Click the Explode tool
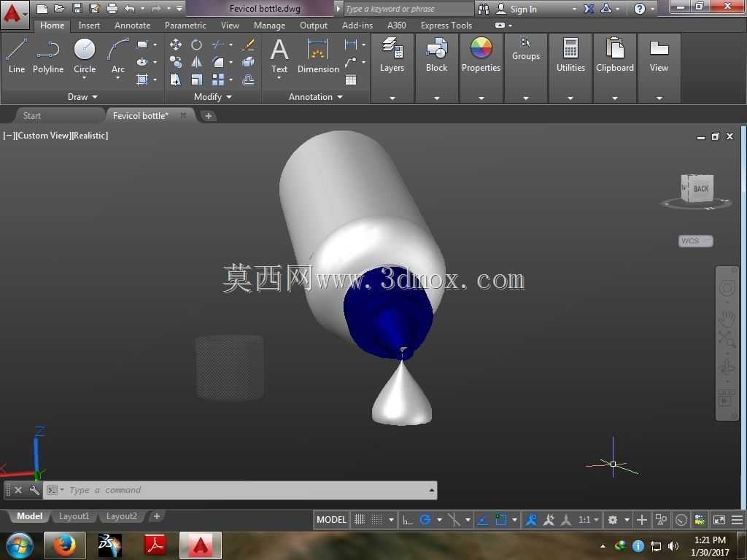This screenshot has width=747, height=560. tap(248, 62)
